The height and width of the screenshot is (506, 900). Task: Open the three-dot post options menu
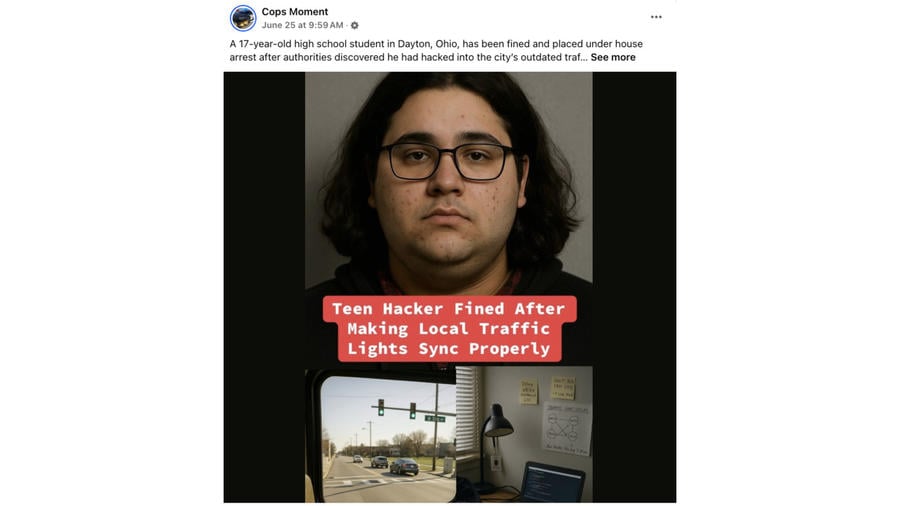[656, 17]
